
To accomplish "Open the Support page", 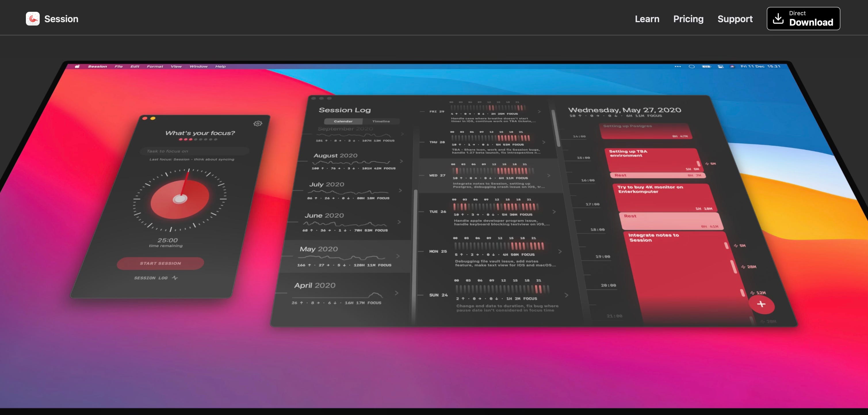I will click(735, 19).
